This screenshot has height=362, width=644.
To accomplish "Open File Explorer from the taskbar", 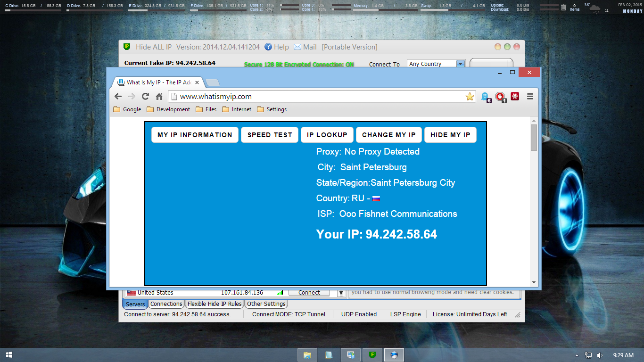I will (307, 355).
